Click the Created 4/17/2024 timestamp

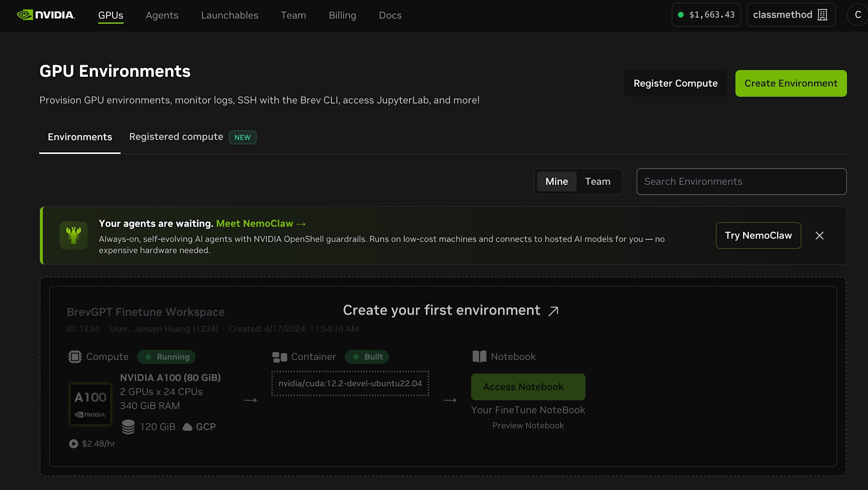pos(293,329)
